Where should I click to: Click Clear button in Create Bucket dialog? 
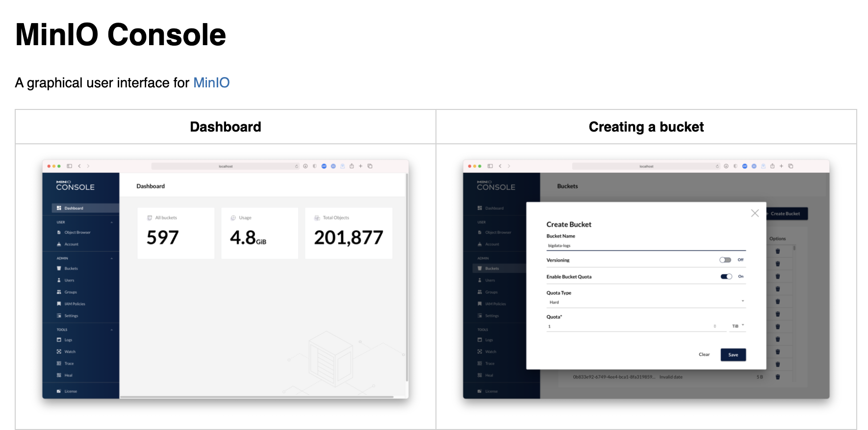704,354
